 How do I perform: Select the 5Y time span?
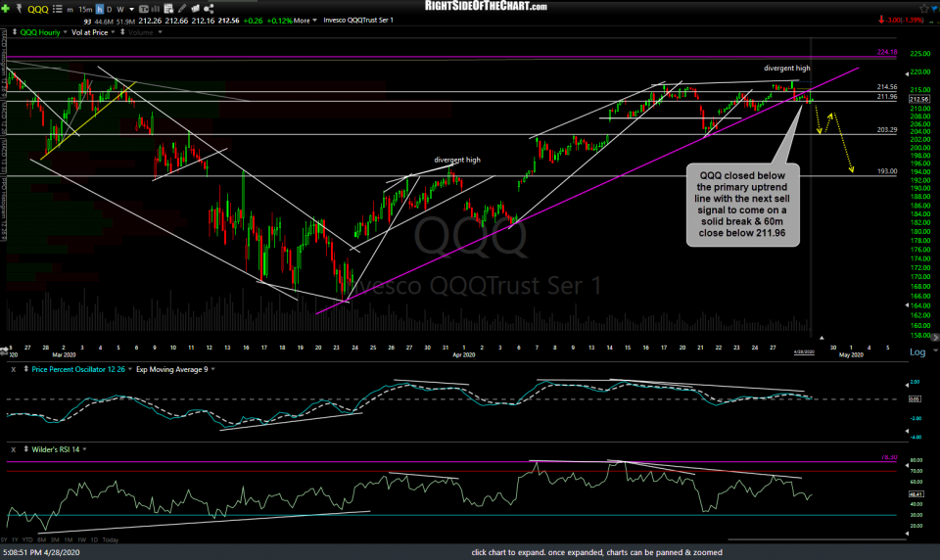coord(5,539)
